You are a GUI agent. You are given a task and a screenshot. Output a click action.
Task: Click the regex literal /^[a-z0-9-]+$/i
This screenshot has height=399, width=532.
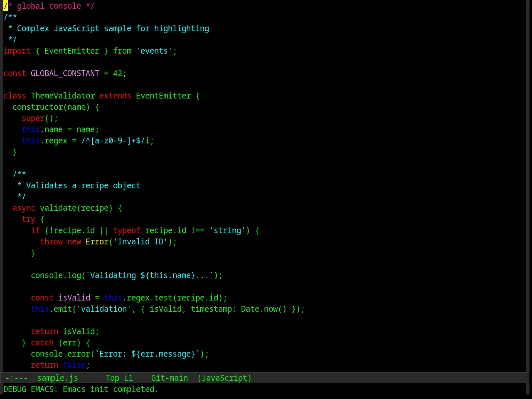[115, 141]
